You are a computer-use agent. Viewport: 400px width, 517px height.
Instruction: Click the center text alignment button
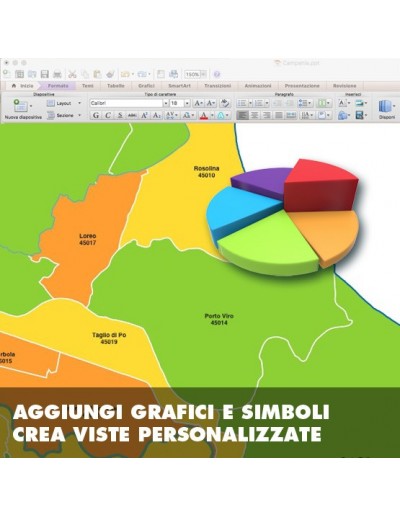(255, 115)
